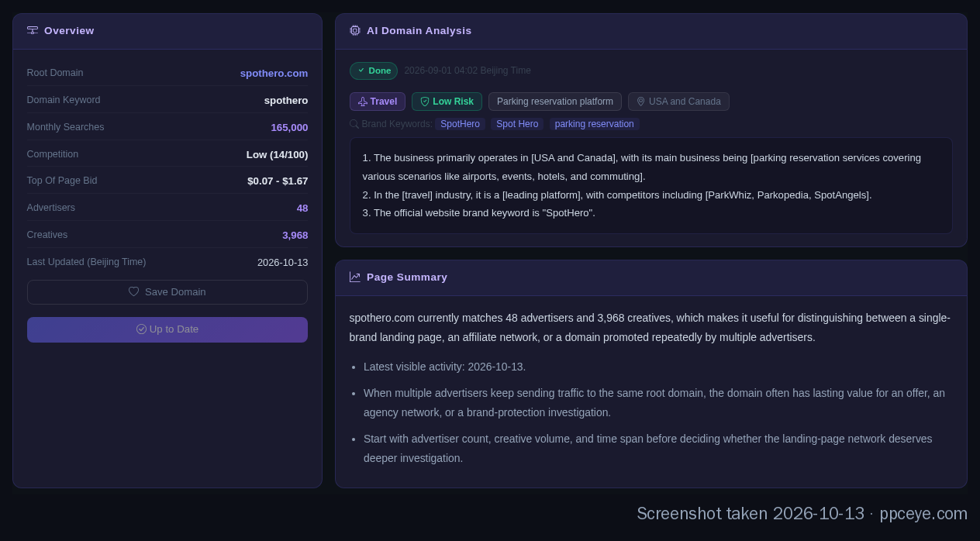Click the heart icon in Save Domain

[x=134, y=291]
